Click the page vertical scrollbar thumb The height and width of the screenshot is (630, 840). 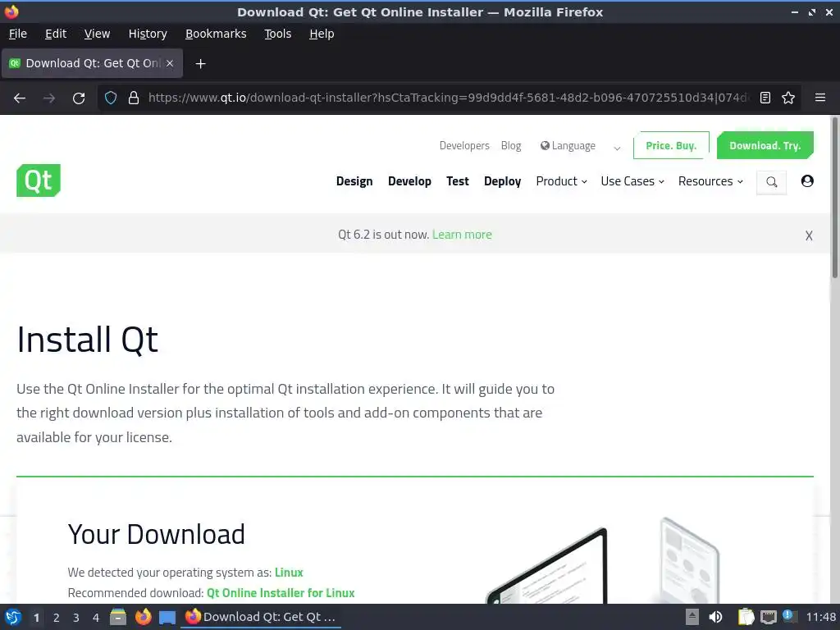834,198
